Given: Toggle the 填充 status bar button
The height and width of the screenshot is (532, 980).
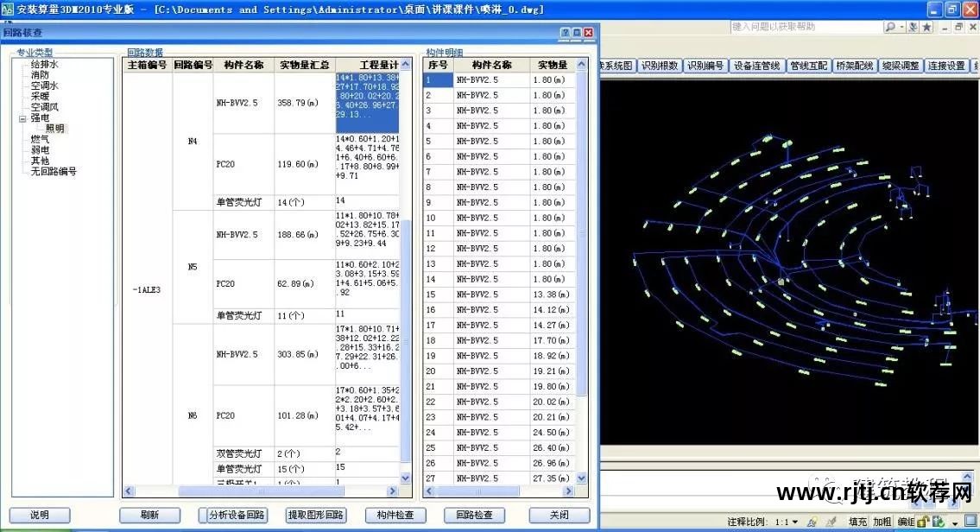Looking at the screenshot, I should click(x=857, y=522).
